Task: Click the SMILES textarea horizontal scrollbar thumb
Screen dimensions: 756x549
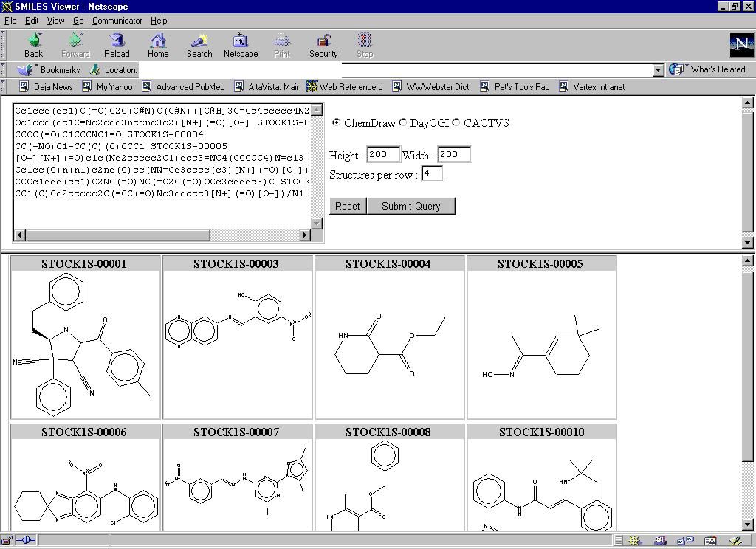Action: [117, 235]
